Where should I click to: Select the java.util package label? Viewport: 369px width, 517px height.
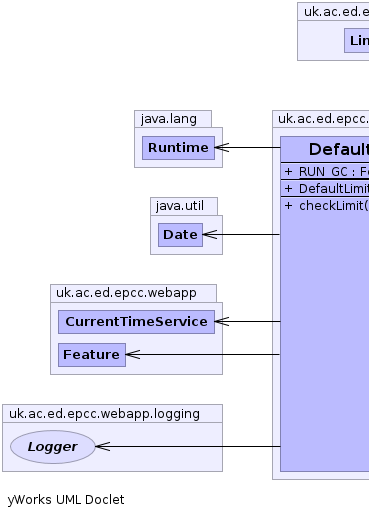(x=180, y=206)
